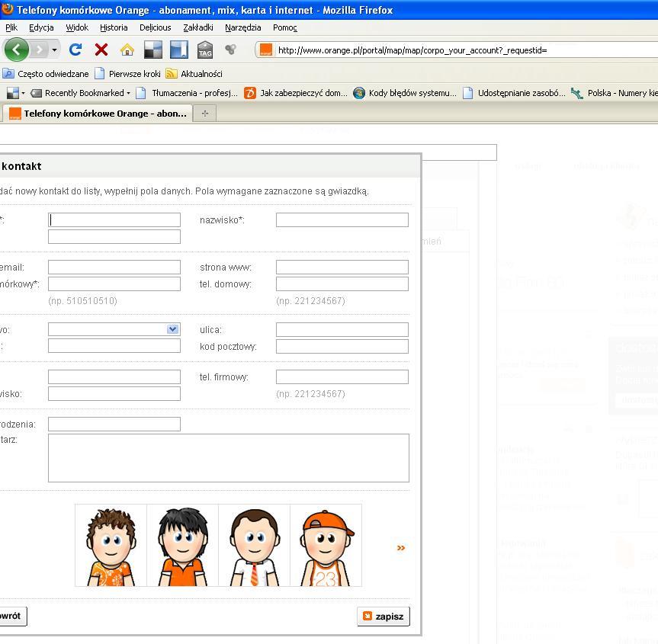The height and width of the screenshot is (644, 658).
Task: Open a new tab with the plus button
Action: pyautogui.click(x=204, y=114)
